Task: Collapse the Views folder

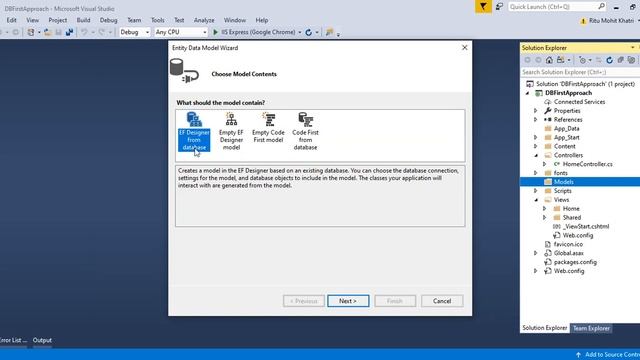Action: coord(536,200)
